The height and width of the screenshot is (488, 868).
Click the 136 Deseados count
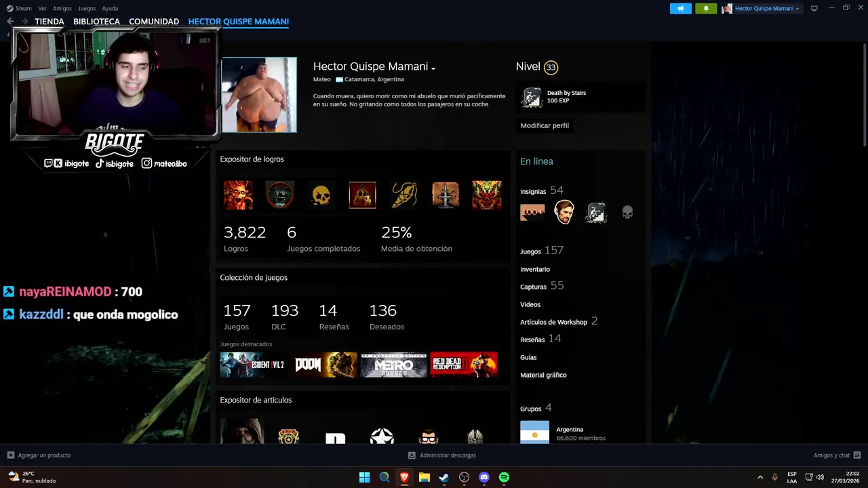(382, 310)
